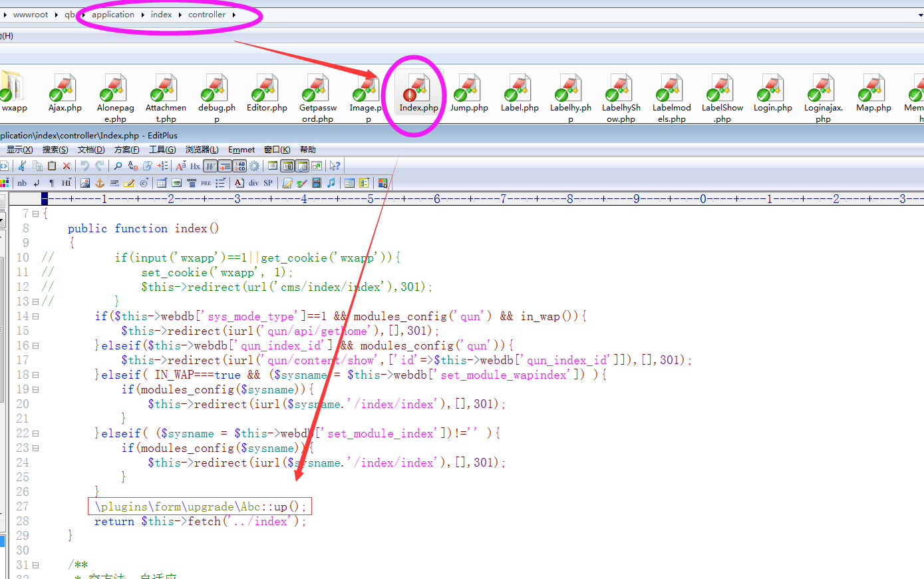Open Find with the magnifier icon
Viewport: 924px width, 579px height.
click(118, 166)
